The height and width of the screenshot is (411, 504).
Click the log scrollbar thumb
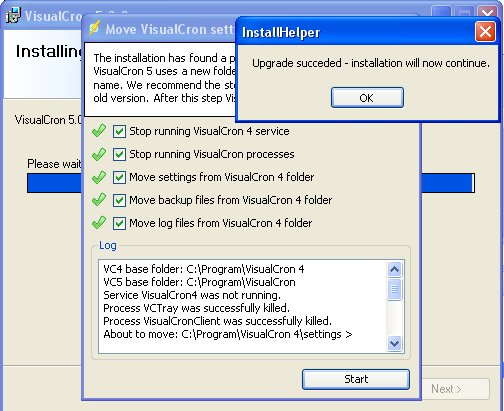pos(395,289)
